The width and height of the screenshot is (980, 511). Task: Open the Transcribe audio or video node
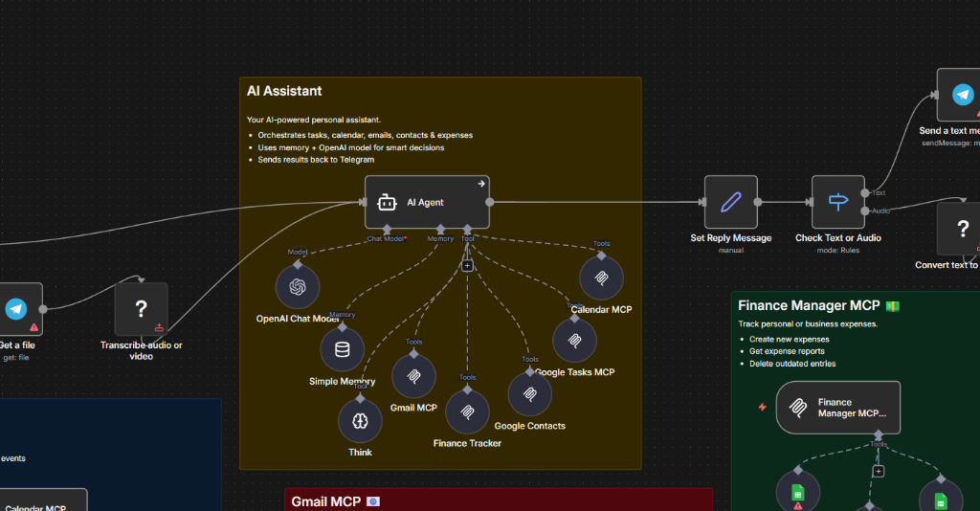(141, 308)
